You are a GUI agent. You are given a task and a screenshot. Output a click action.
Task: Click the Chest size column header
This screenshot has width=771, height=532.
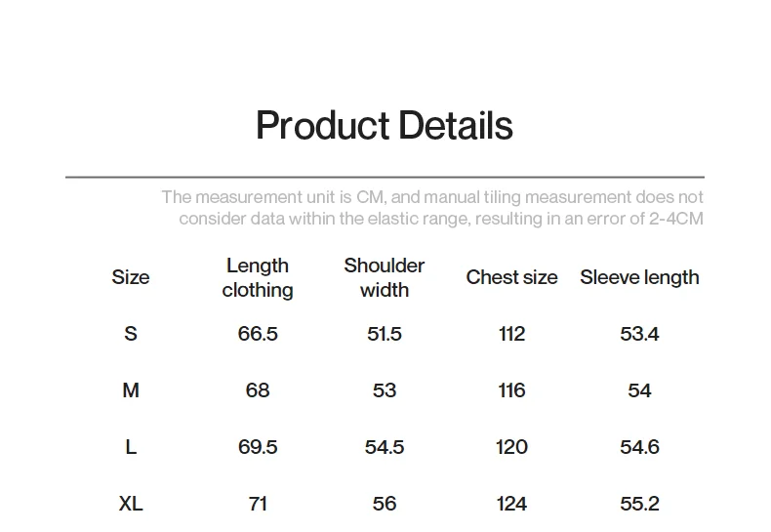tap(511, 277)
